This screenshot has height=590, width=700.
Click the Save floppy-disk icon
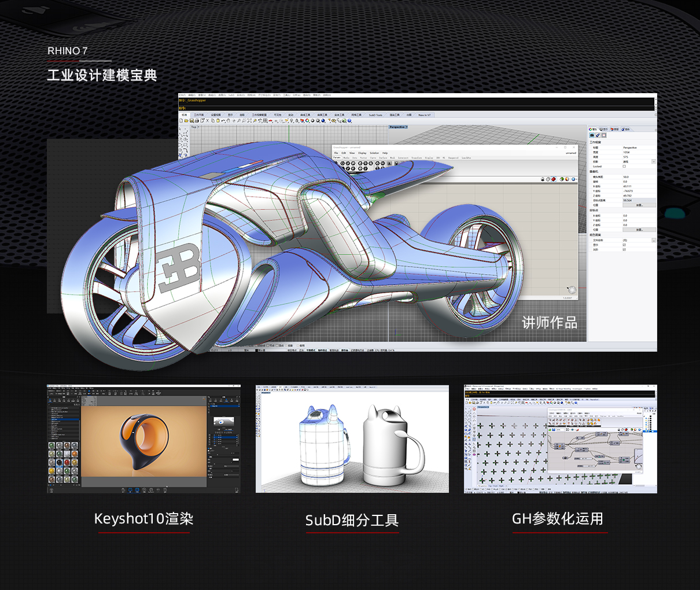click(191, 121)
